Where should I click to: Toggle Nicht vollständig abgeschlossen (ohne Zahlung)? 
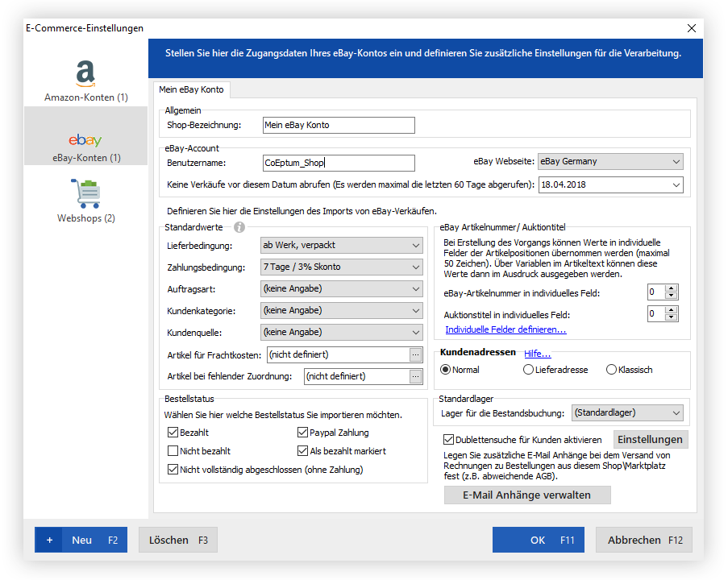(173, 470)
